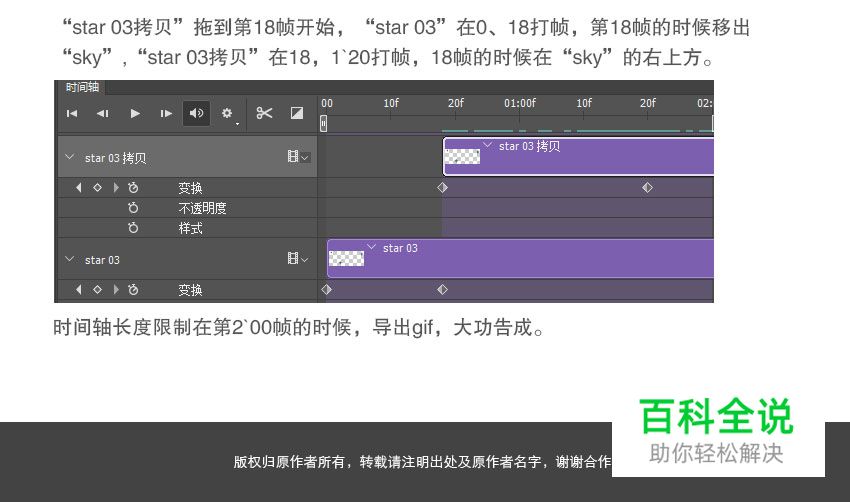Collapse the star 03 拷贝 track
The image size is (850, 502).
click(69, 157)
